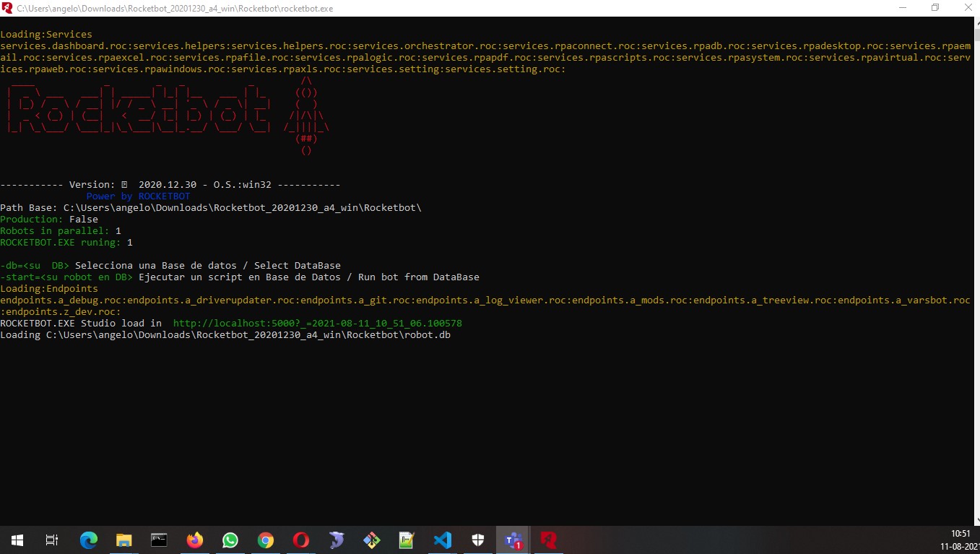Open Task View on the taskbar
Screen dimensions: 980x554
[52, 540]
